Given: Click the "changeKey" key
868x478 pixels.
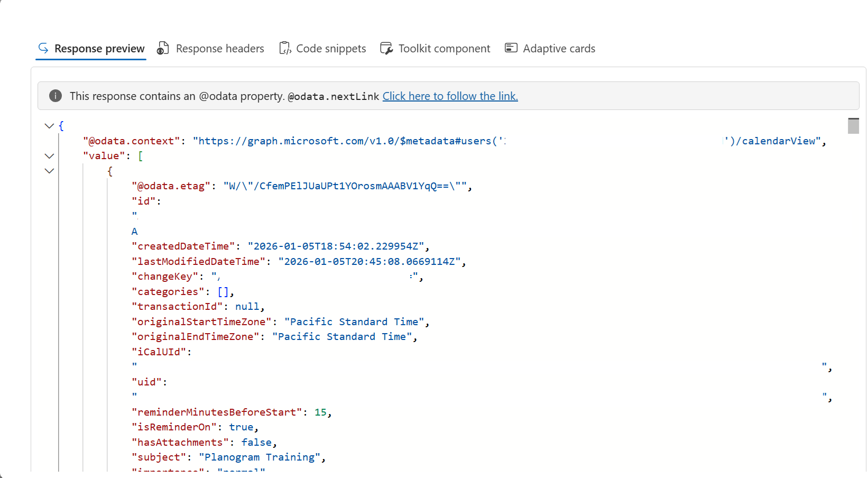Looking at the screenshot, I should tap(165, 277).
